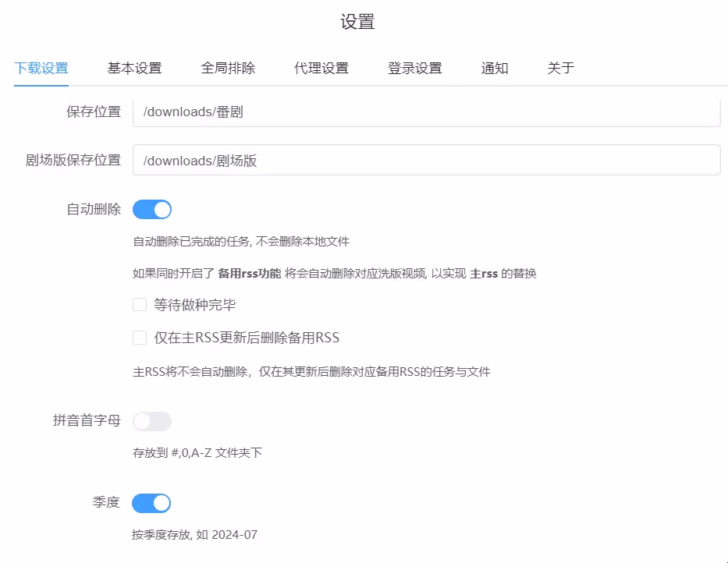The width and height of the screenshot is (728, 563).
Task: Switch to the 通知 tab
Action: pos(495,68)
